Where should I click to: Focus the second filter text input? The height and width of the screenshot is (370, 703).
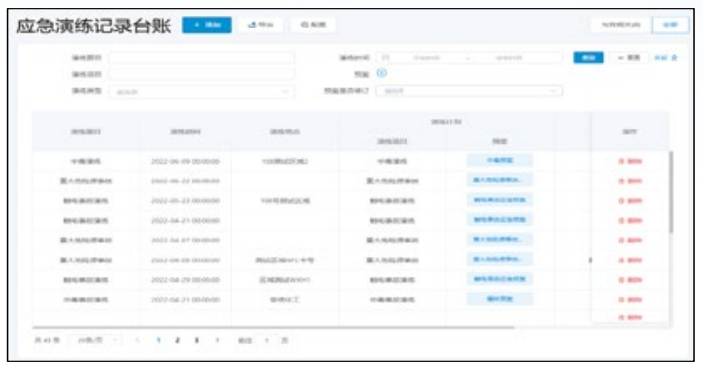(x=201, y=74)
